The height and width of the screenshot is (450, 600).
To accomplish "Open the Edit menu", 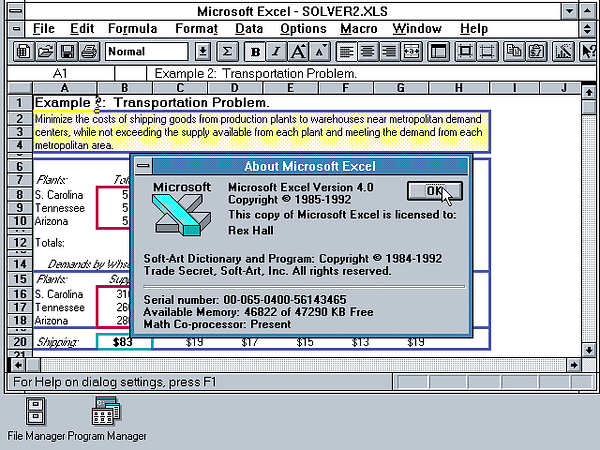I will coord(82,29).
